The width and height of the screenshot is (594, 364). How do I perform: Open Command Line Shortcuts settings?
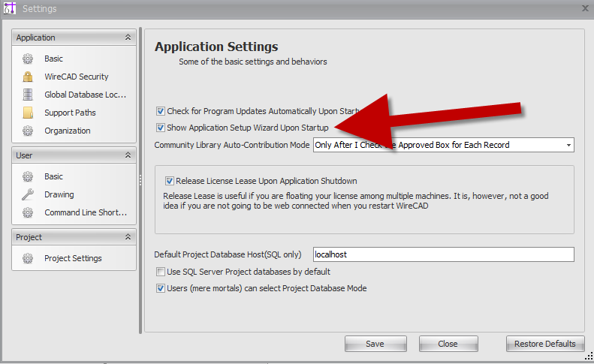pyautogui.click(x=86, y=212)
